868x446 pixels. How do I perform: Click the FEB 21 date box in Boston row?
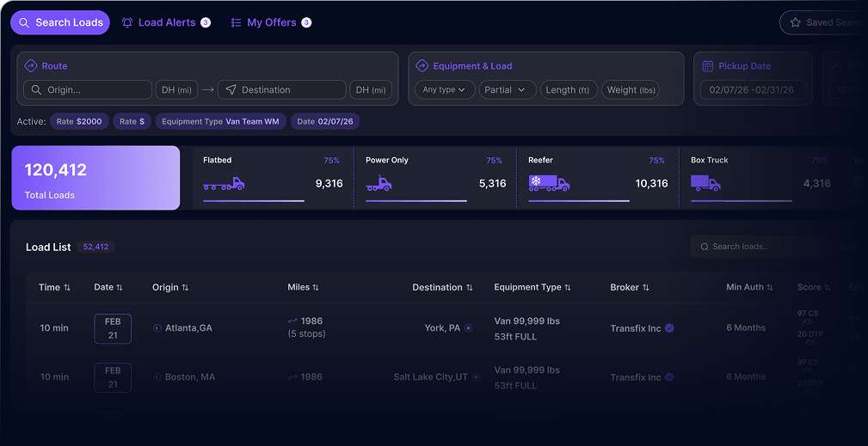pyautogui.click(x=113, y=377)
